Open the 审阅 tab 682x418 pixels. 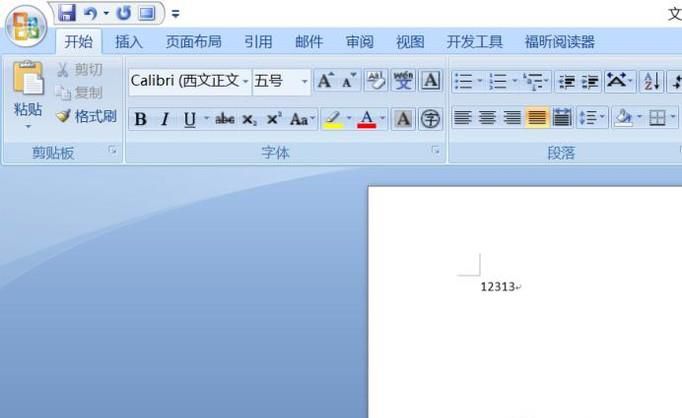pyautogui.click(x=360, y=42)
